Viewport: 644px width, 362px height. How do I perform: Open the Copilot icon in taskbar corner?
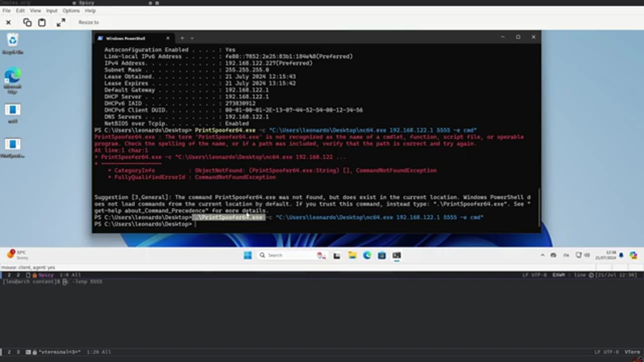[x=633, y=255]
